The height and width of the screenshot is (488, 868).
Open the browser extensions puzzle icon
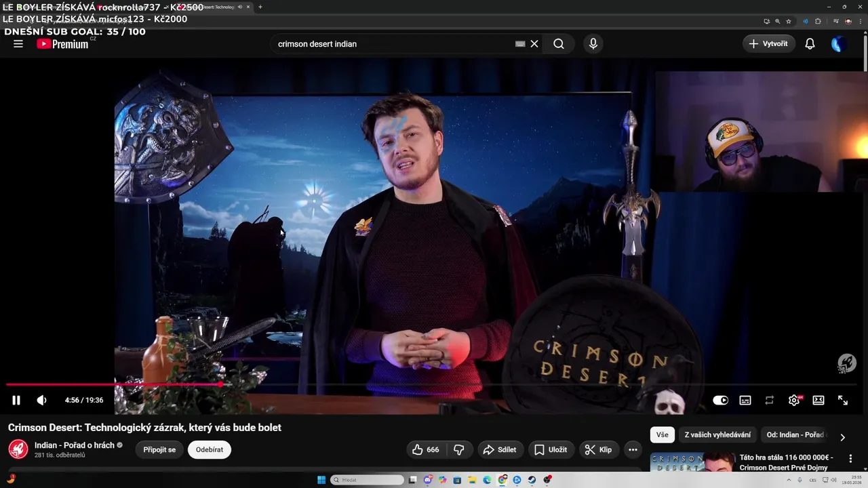(x=818, y=22)
